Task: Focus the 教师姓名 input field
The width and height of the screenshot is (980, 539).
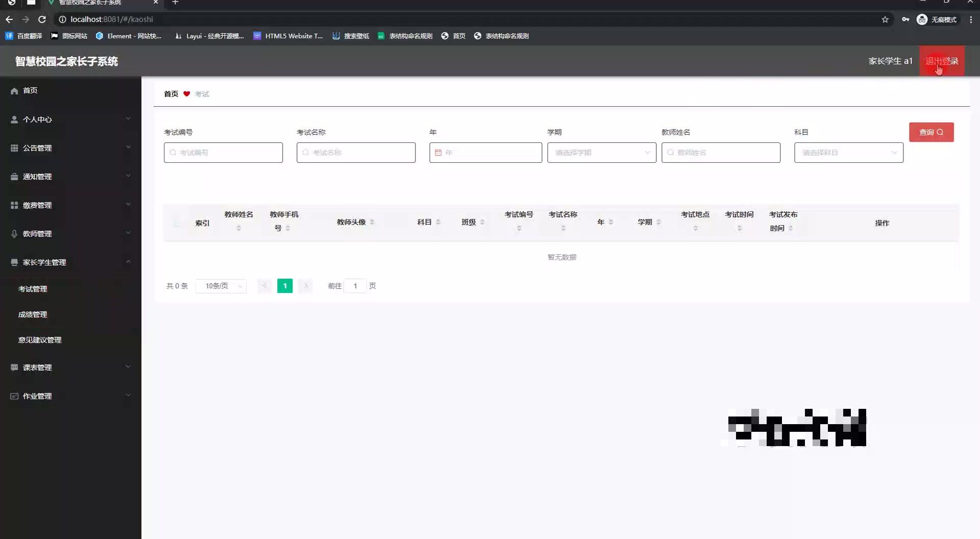Action: (721, 153)
